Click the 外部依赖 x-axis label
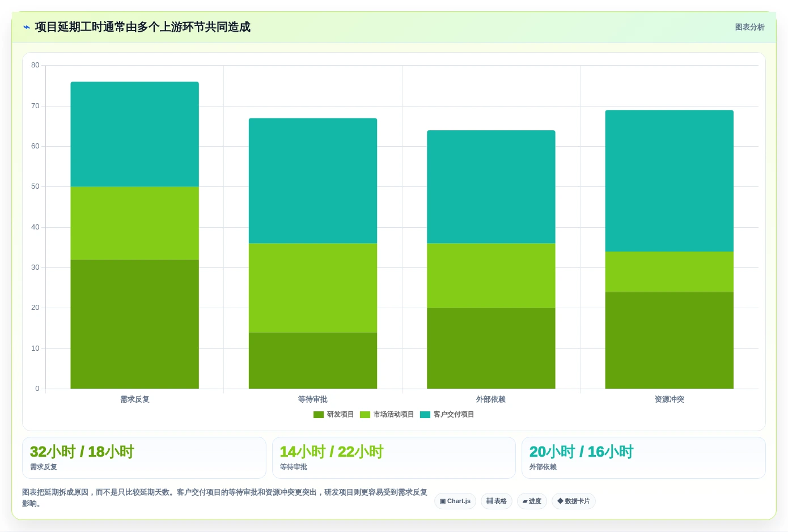The image size is (788, 532). pos(491,399)
